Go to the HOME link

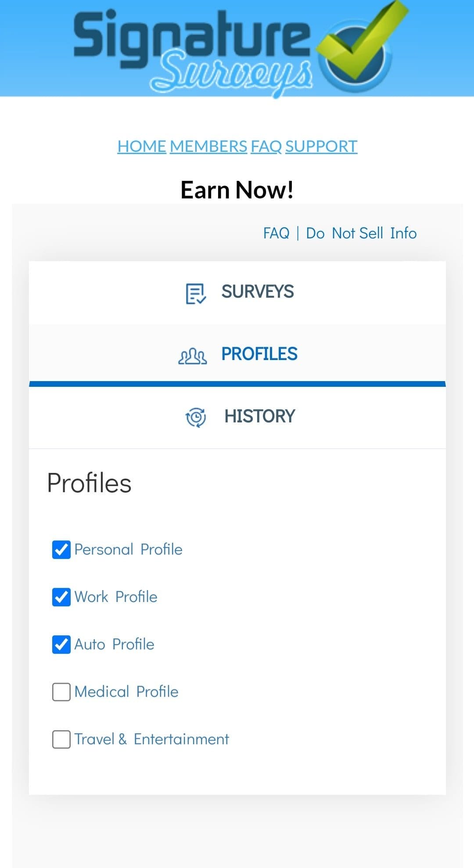click(x=141, y=146)
